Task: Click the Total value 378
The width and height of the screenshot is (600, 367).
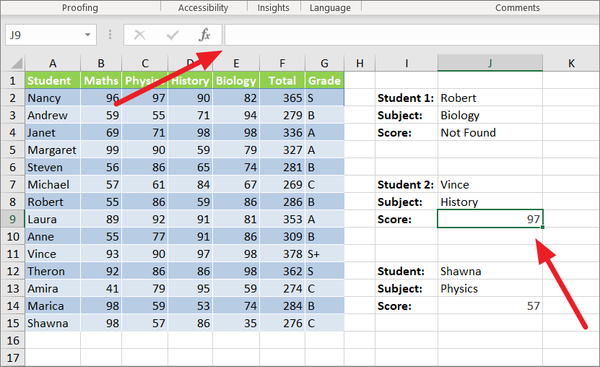Action: [x=282, y=254]
